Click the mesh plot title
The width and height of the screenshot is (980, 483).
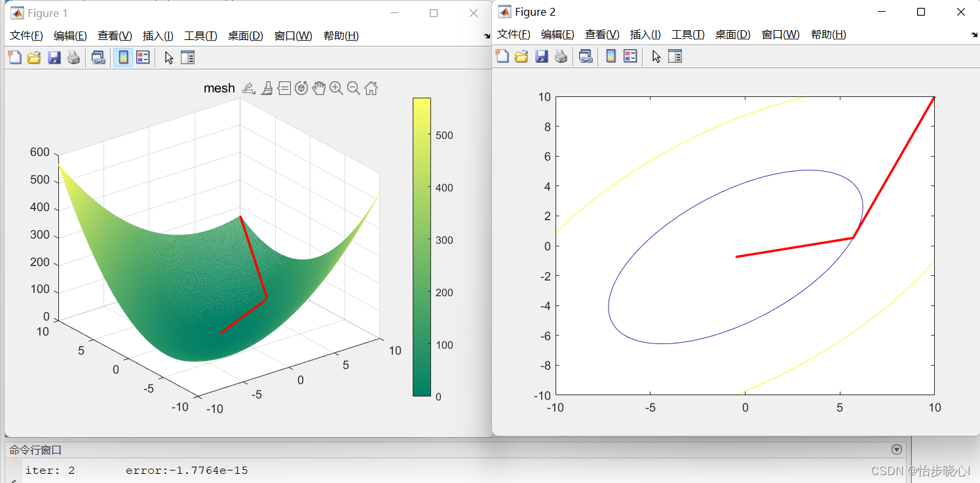tap(219, 88)
